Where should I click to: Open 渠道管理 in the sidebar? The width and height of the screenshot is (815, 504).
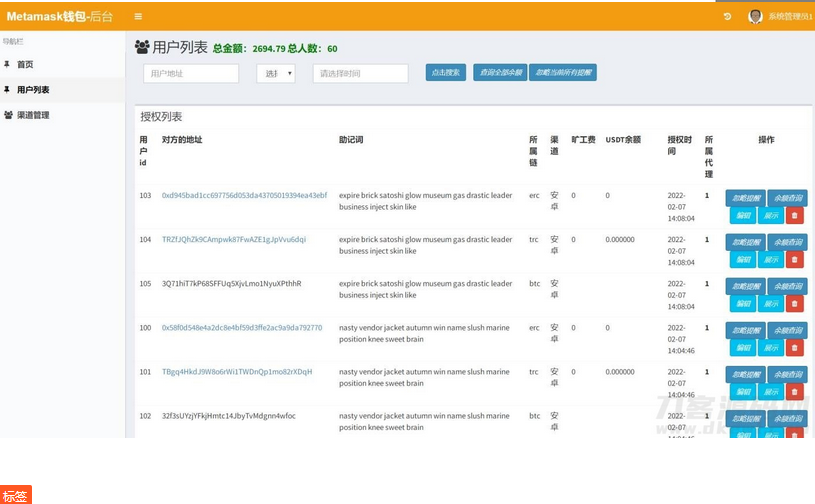[33, 115]
